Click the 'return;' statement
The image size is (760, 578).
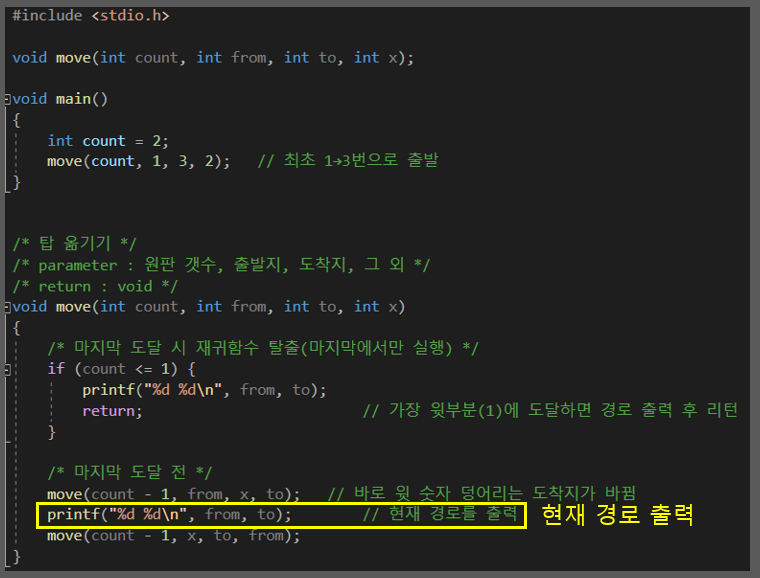112,411
